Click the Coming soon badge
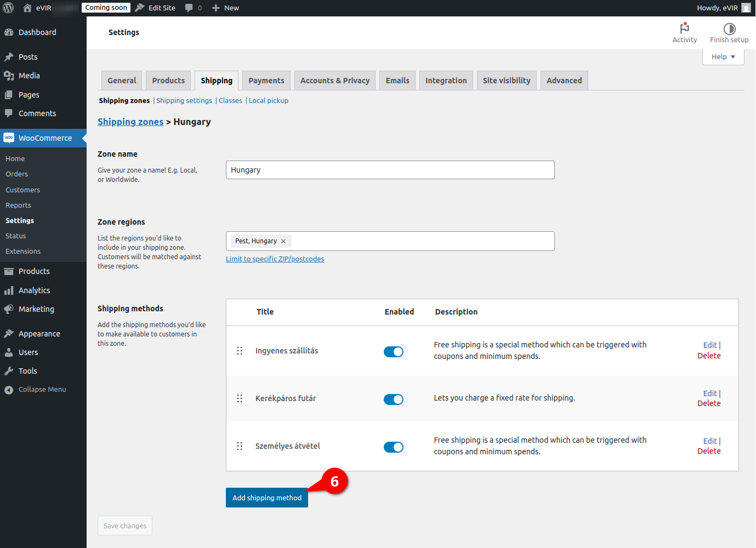756x548 pixels. point(106,8)
